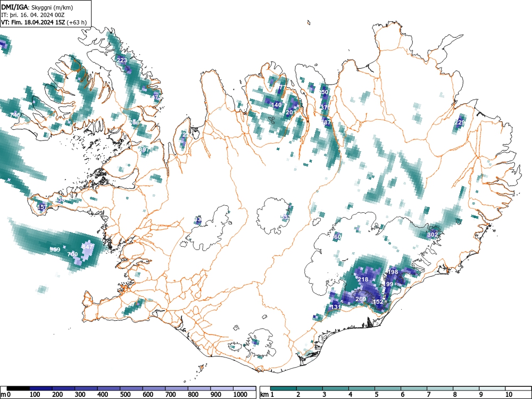Click the 'km' unit label in legend

point(264,395)
